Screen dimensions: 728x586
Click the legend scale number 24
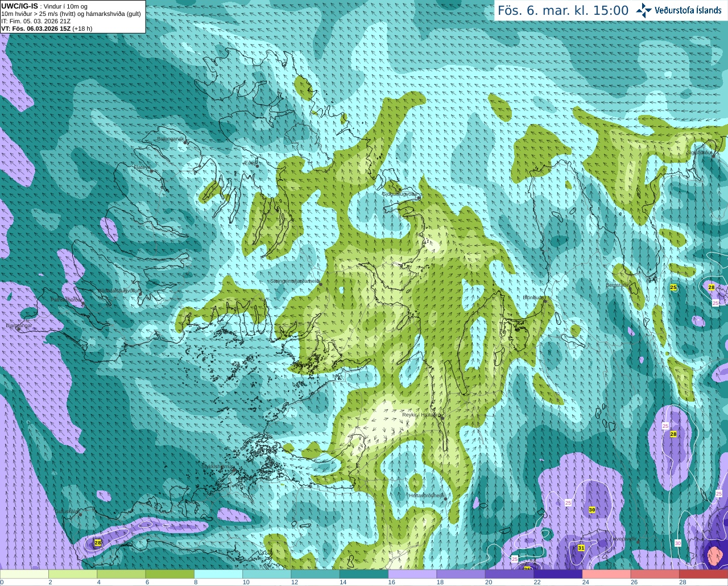tap(586, 582)
